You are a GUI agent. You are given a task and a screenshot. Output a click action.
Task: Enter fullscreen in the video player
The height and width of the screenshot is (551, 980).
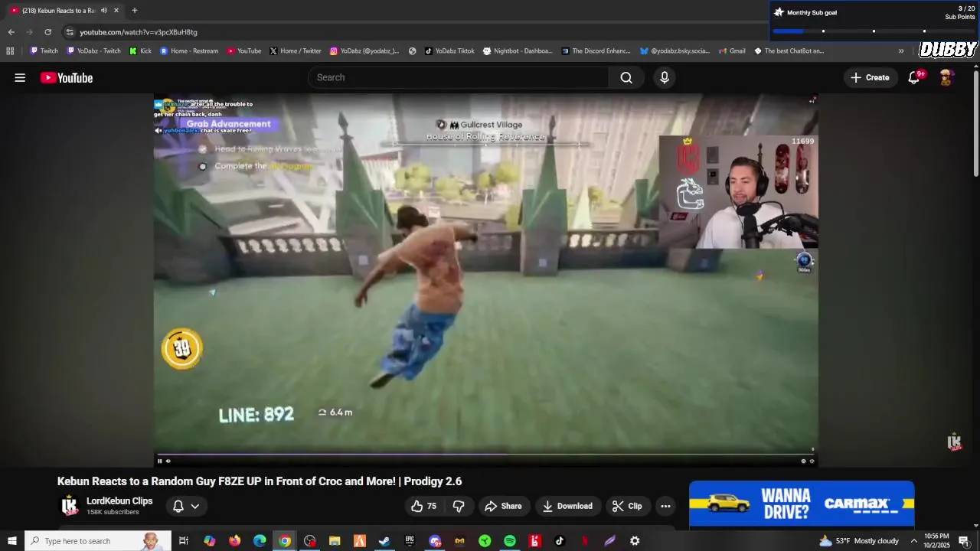point(812,461)
